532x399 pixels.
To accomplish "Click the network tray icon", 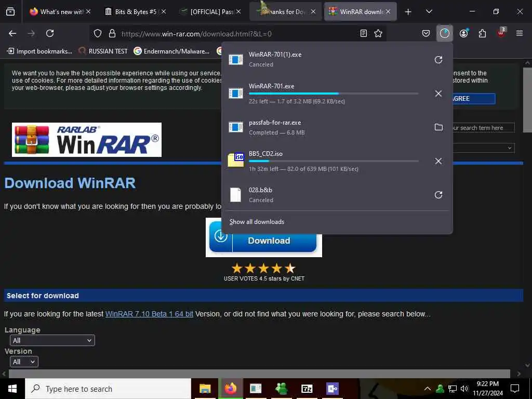I will [x=453, y=389].
